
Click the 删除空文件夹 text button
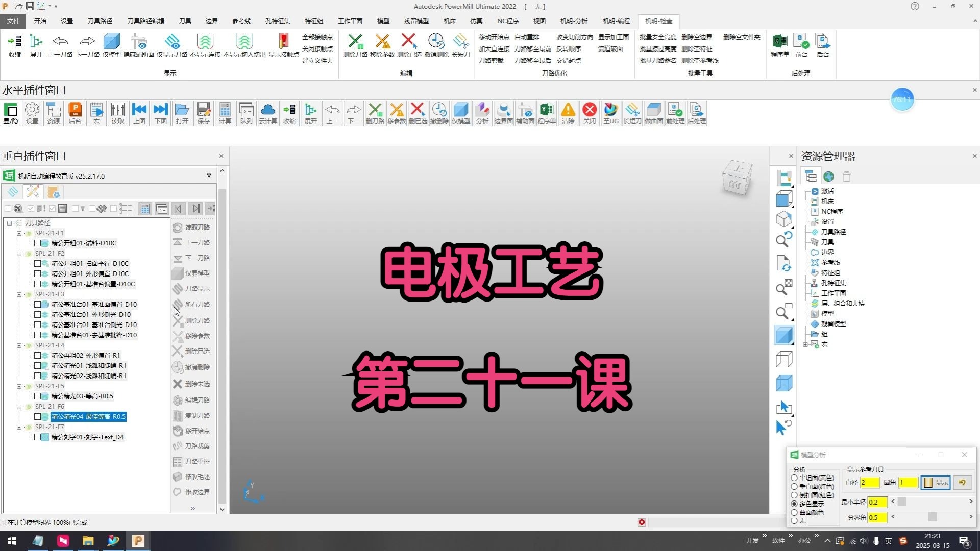pos(742,37)
